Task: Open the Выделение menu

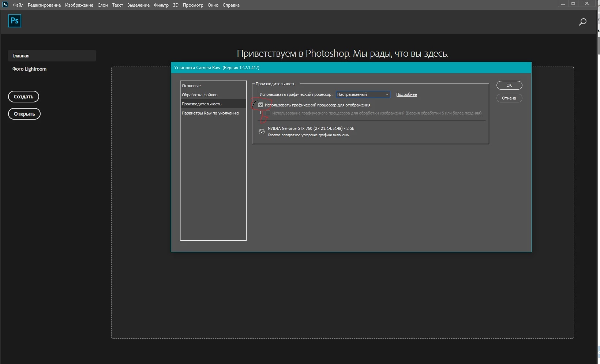Action: click(x=138, y=5)
